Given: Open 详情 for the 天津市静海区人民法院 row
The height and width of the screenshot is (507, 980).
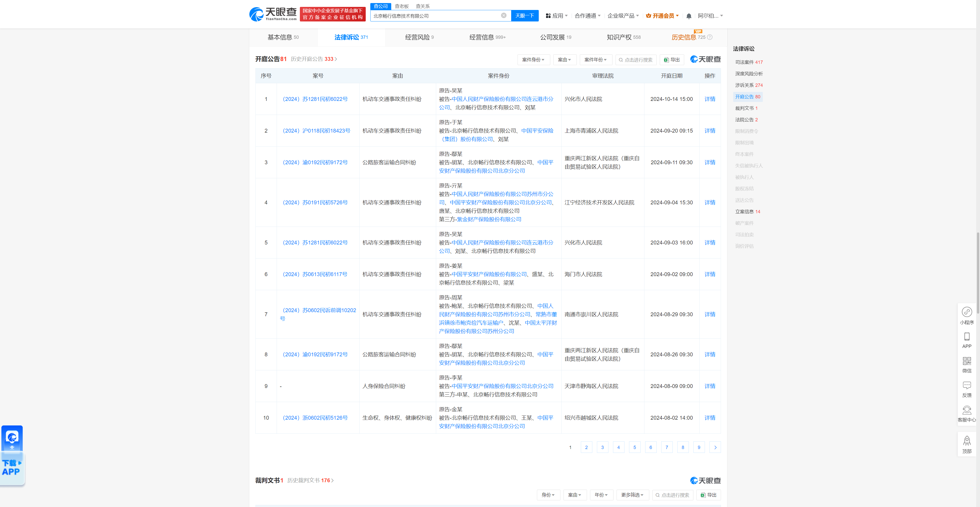Looking at the screenshot, I should (709, 386).
